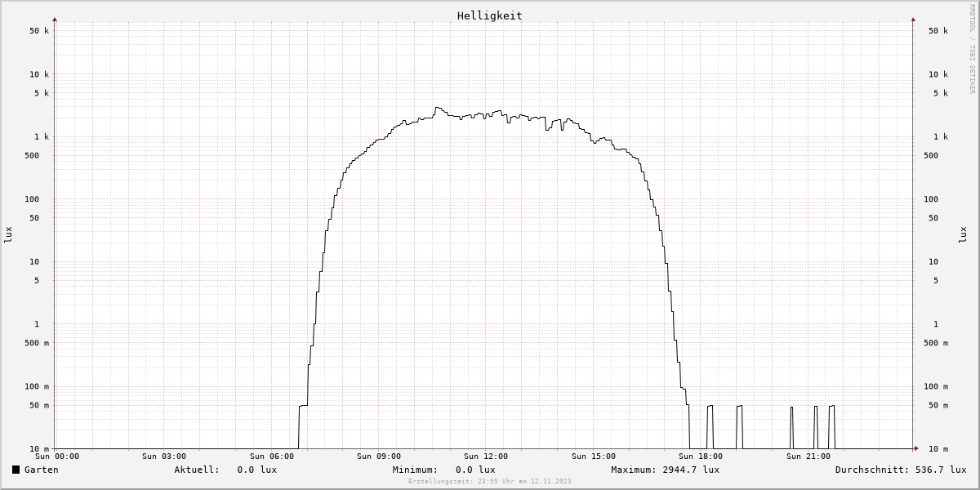Click the "Sun 12:00" time axis label

(x=486, y=457)
